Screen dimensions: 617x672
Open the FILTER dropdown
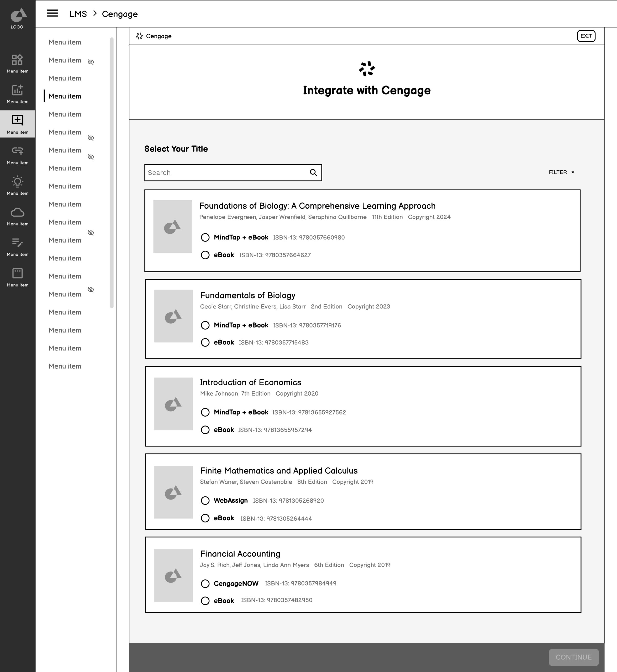562,172
